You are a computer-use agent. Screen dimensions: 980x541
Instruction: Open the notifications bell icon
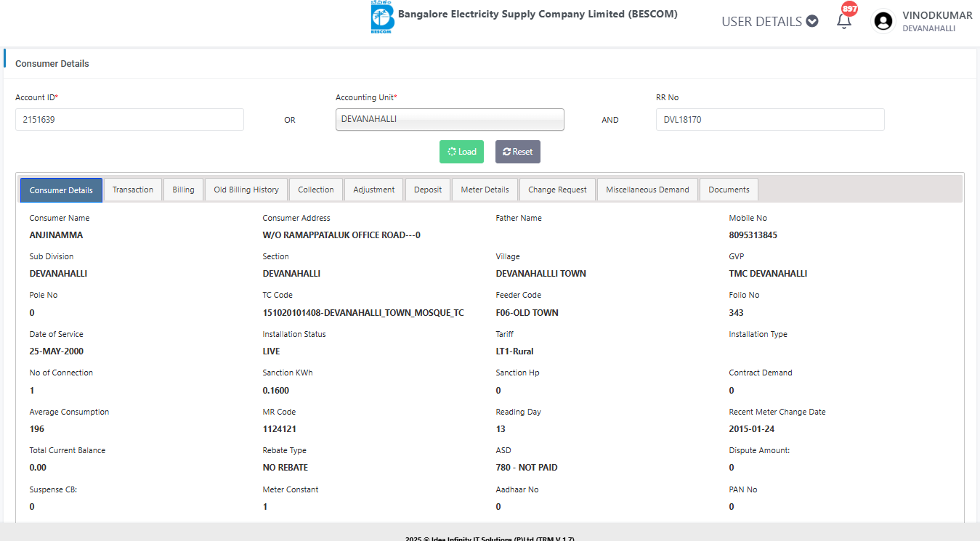[x=843, y=21]
